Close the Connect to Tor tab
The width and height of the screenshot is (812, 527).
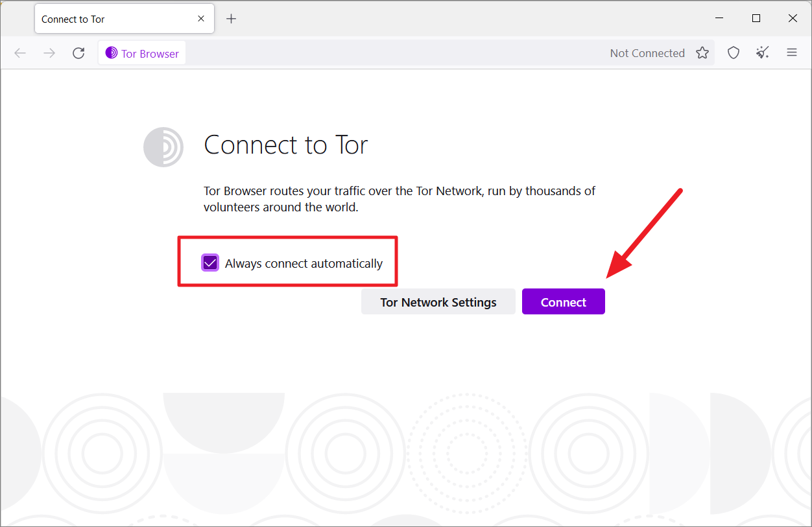coord(201,19)
